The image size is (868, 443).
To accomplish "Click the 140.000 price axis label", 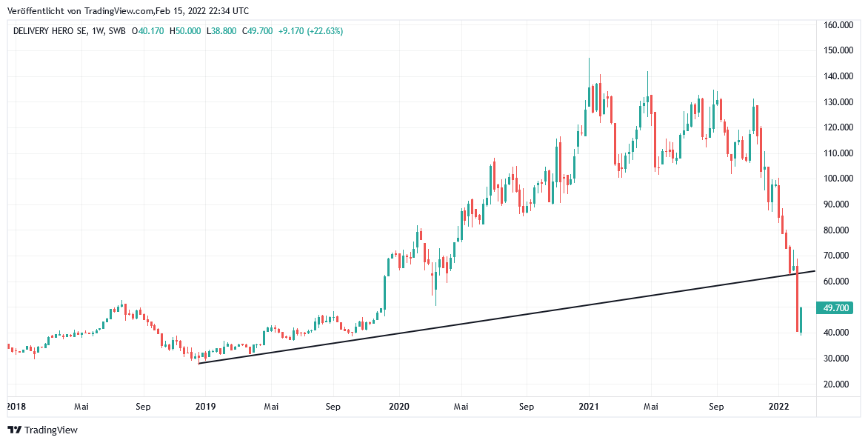I will coord(837,76).
